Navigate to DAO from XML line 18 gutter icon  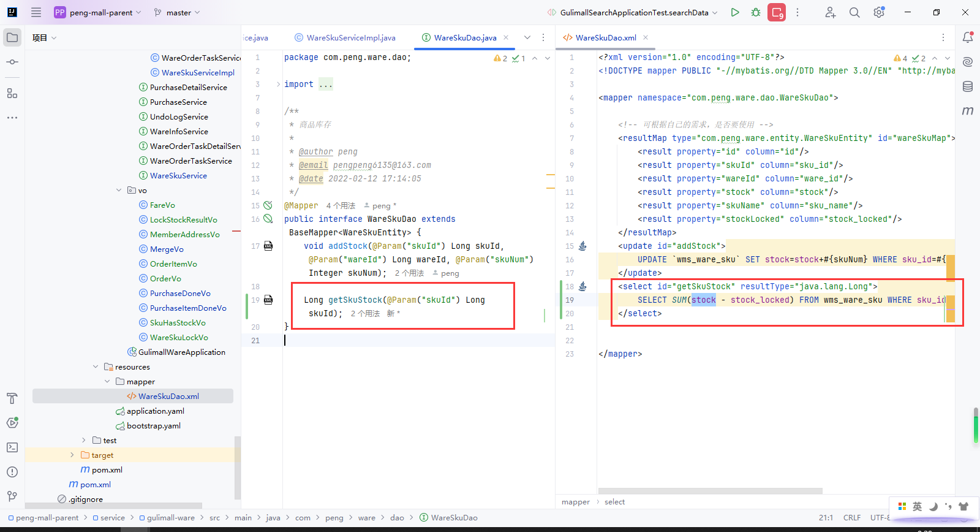[582, 286]
